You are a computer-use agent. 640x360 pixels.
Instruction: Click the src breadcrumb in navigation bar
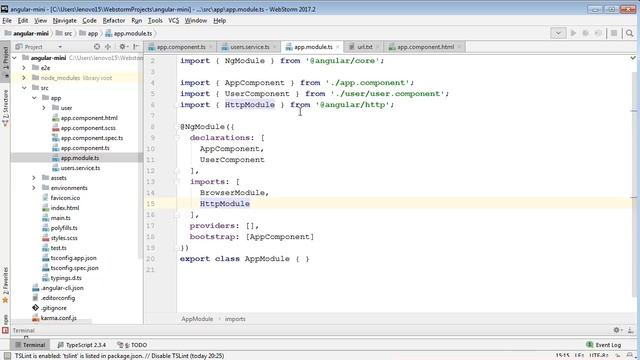pyautogui.click(x=64, y=33)
